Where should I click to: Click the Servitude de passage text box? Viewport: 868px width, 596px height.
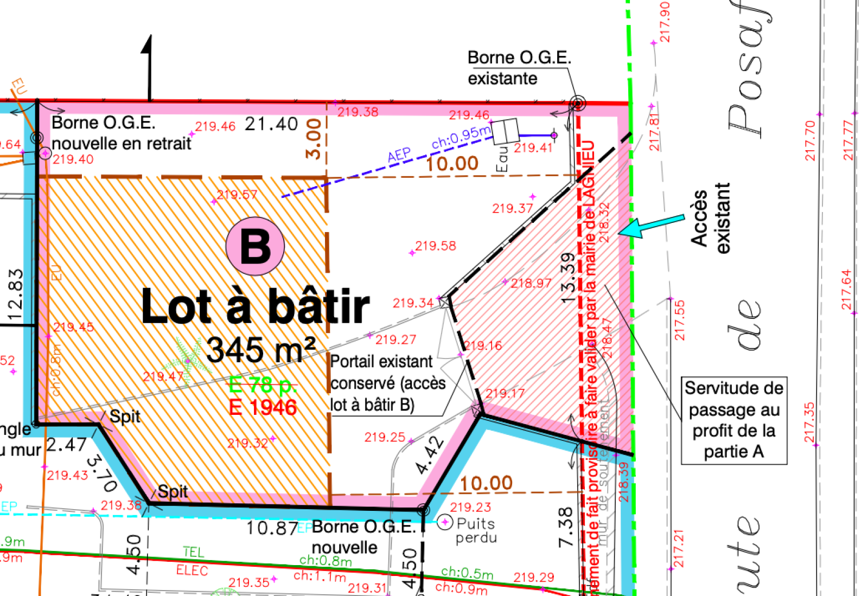pyautogui.click(x=733, y=420)
